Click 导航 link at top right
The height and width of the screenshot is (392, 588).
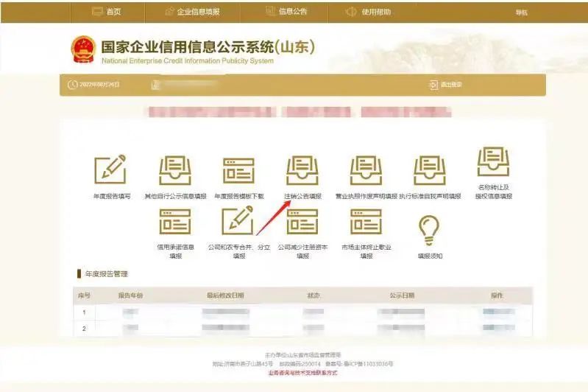[x=521, y=13]
